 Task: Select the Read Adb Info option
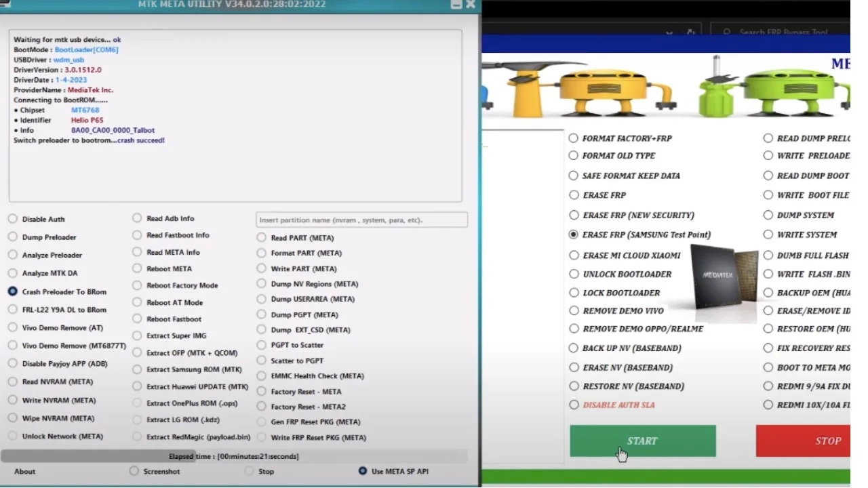coord(136,218)
